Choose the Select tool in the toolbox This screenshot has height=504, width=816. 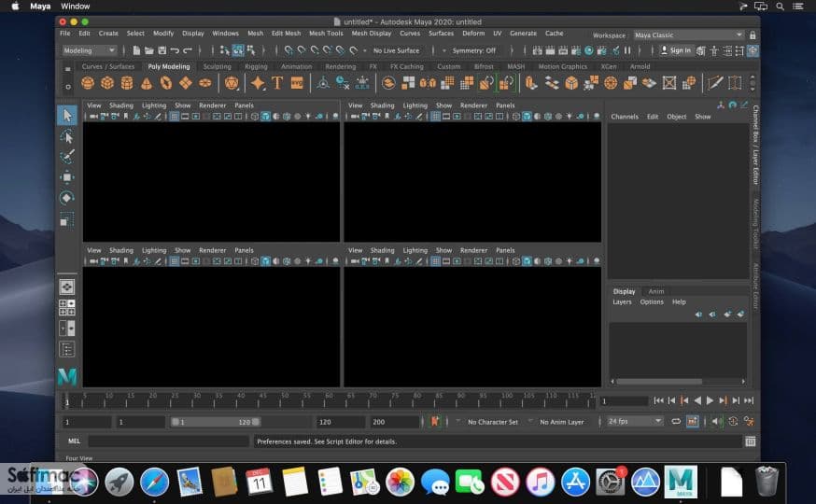pyautogui.click(x=67, y=115)
